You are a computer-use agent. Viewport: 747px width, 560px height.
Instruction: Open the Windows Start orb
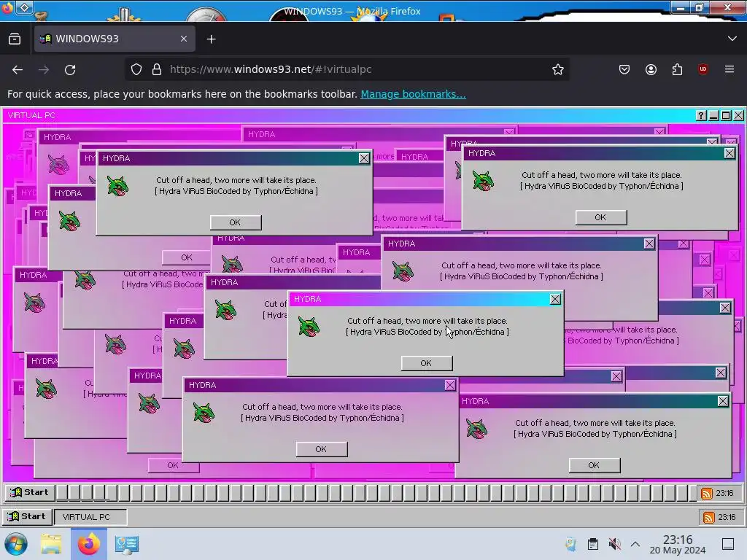16,544
